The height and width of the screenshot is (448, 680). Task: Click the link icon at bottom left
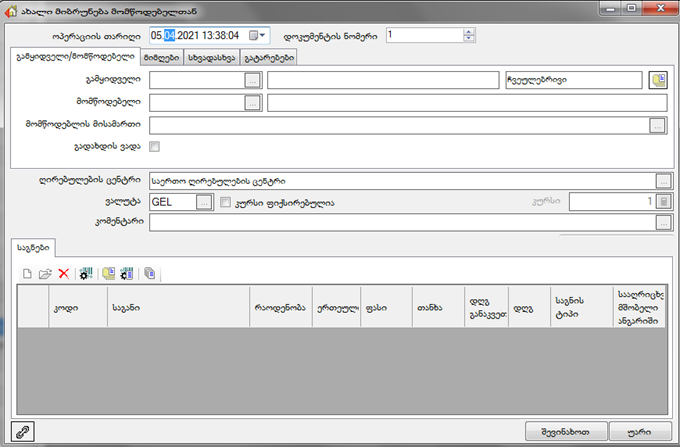pos(21,430)
